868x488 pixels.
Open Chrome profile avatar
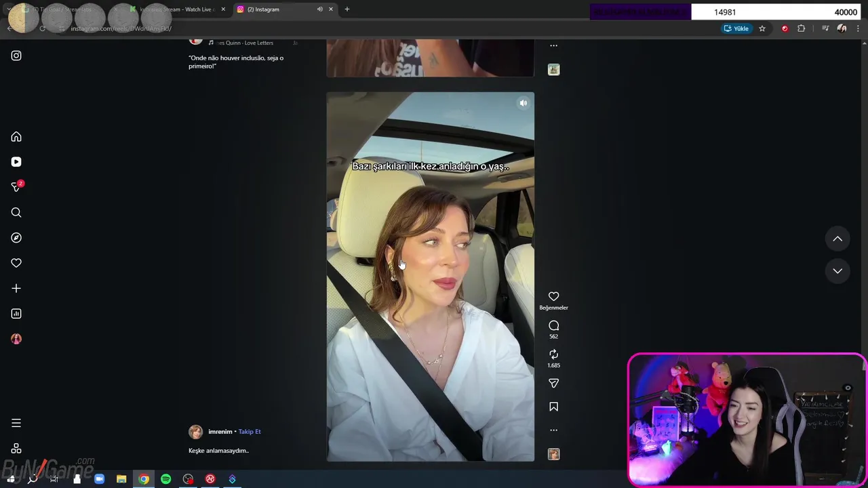pos(842,28)
